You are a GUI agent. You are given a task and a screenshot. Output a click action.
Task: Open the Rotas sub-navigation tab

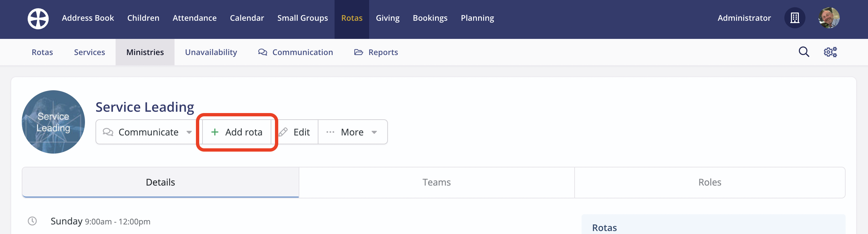pos(42,52)
